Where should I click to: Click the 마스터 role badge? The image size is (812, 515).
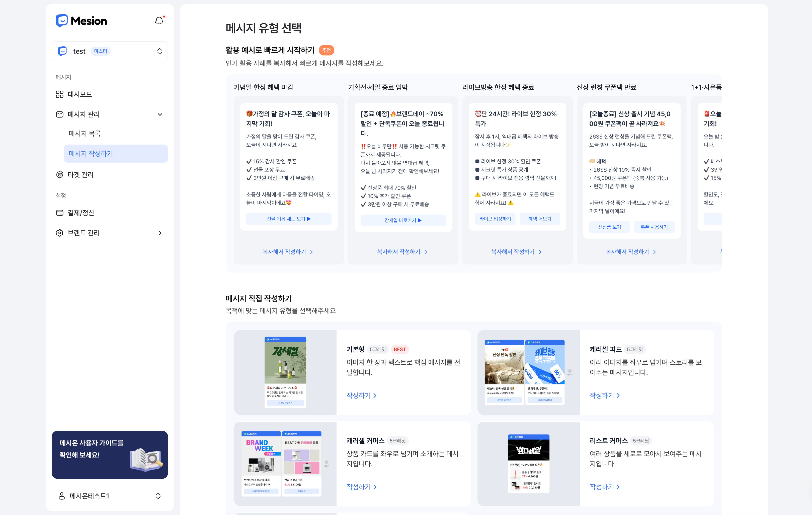pyautogui.click(x=101, y=51)
